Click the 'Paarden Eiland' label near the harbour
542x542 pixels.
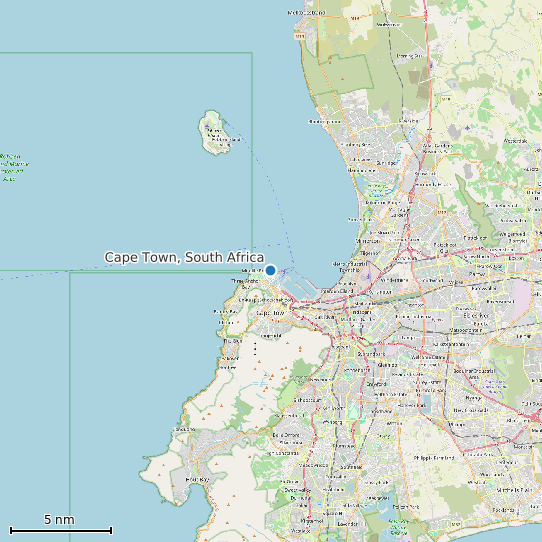point(337,291)
